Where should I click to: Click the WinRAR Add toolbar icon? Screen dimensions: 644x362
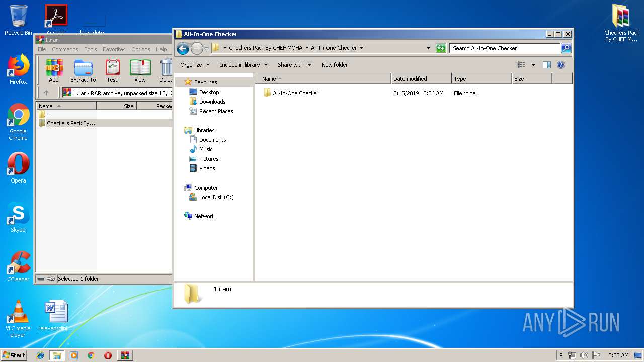click(x=54, y=71)
